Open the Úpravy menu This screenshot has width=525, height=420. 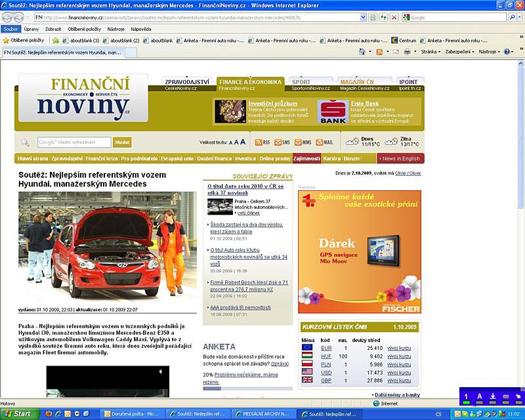click(x=31, y=29)
